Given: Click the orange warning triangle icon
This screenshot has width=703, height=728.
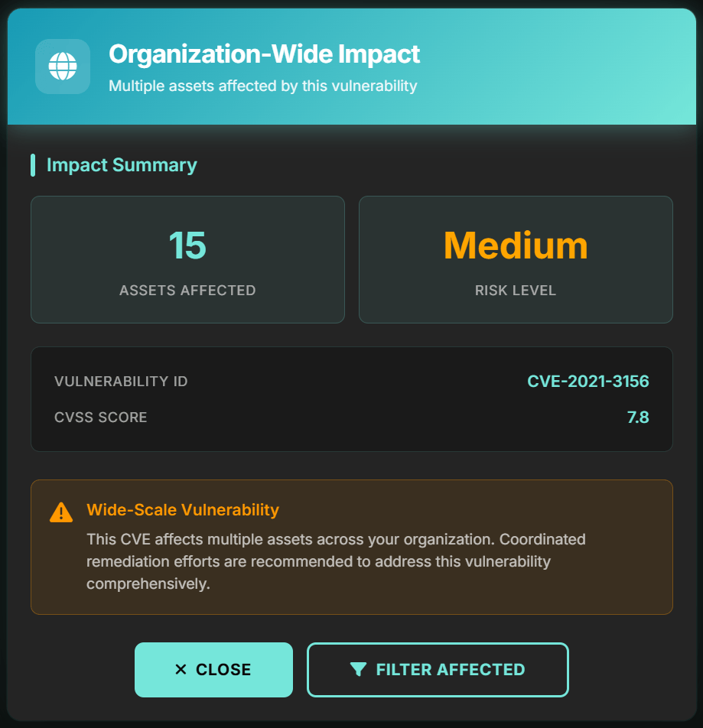Looking at the screenshot, I should (x=61, y=512).
